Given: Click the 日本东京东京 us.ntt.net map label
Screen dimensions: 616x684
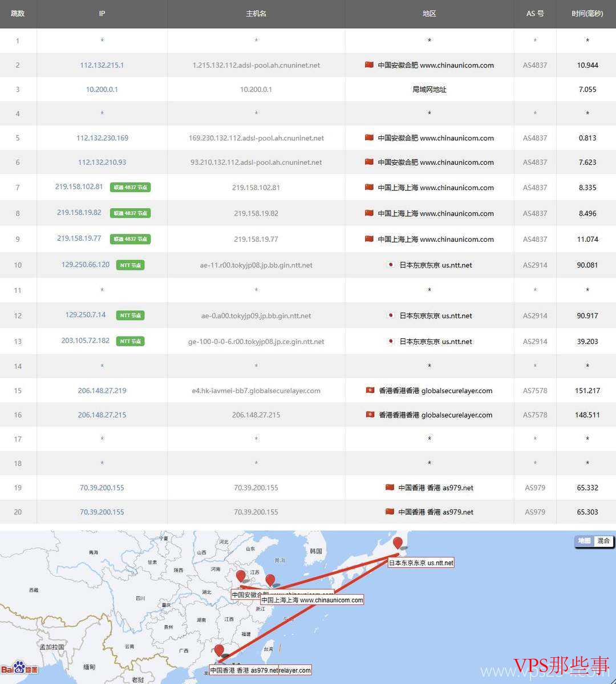Looking at the screenshot, I should tap(421, 562).
